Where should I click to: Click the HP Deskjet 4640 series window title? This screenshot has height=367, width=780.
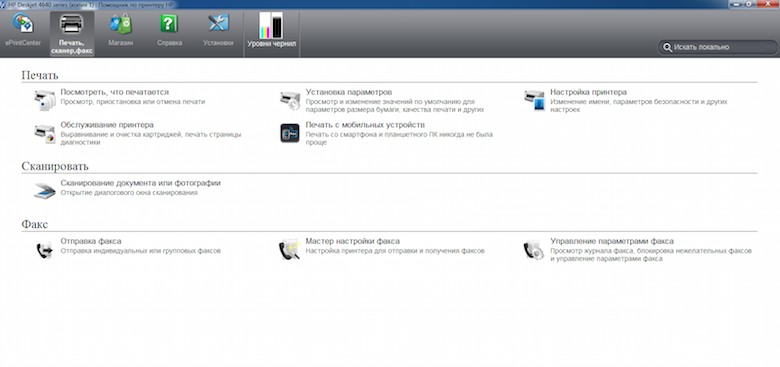90,4
